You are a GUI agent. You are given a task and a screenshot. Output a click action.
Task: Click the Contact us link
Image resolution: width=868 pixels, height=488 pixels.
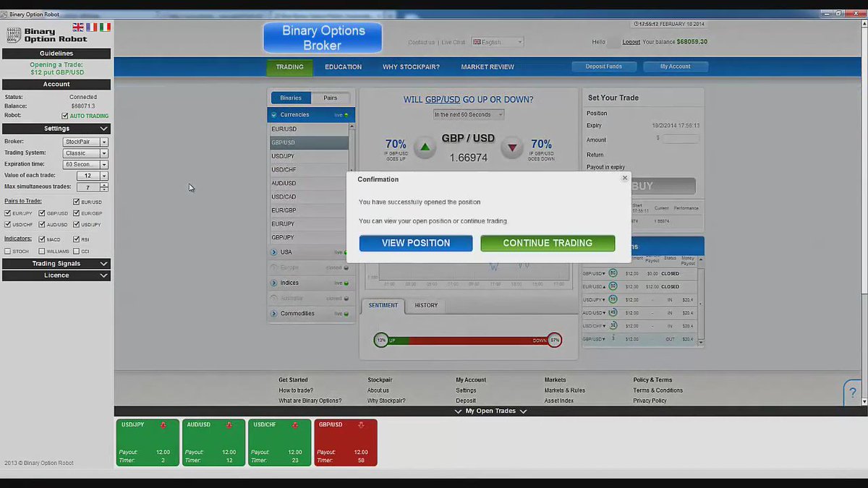click(x=422, y=42)
